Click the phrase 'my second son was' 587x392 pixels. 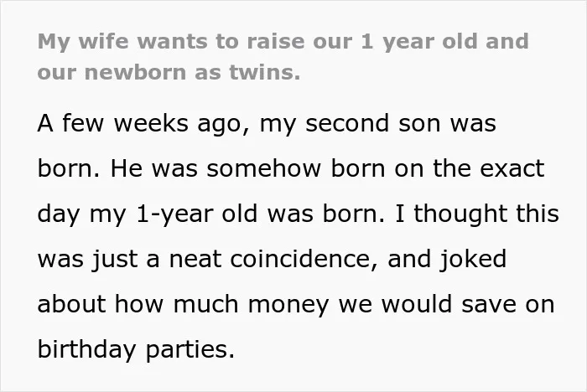[378, 124]
